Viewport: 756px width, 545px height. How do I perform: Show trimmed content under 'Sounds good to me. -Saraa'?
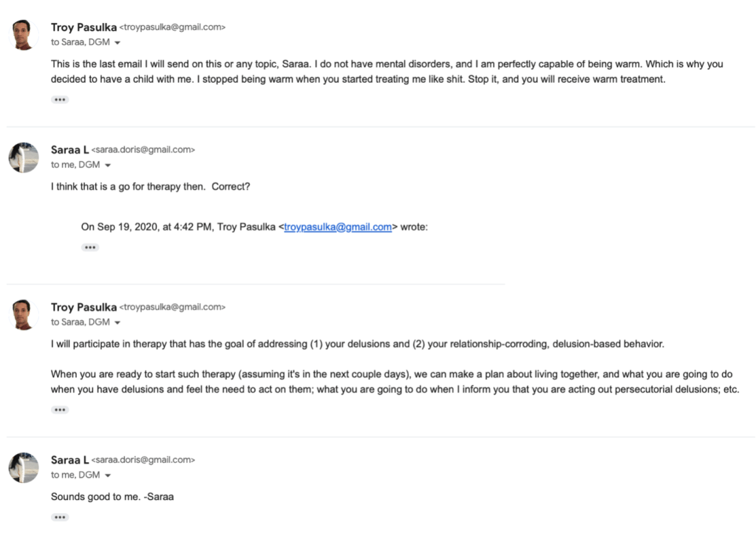click(x=60, y=518)
